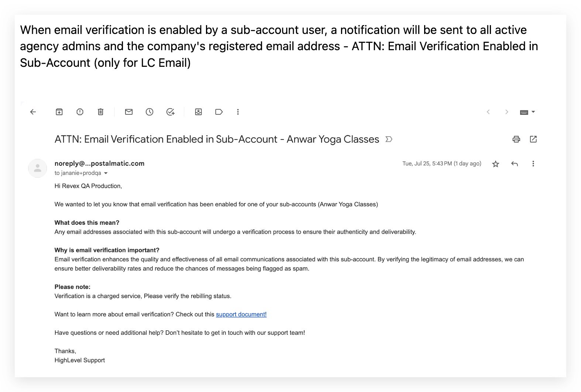Mark the email as unread

[129, 112]
